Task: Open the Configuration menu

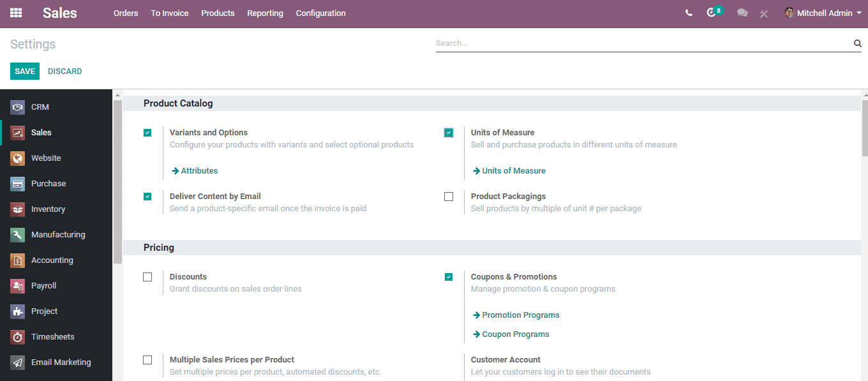Action: [x=320, y=13]
